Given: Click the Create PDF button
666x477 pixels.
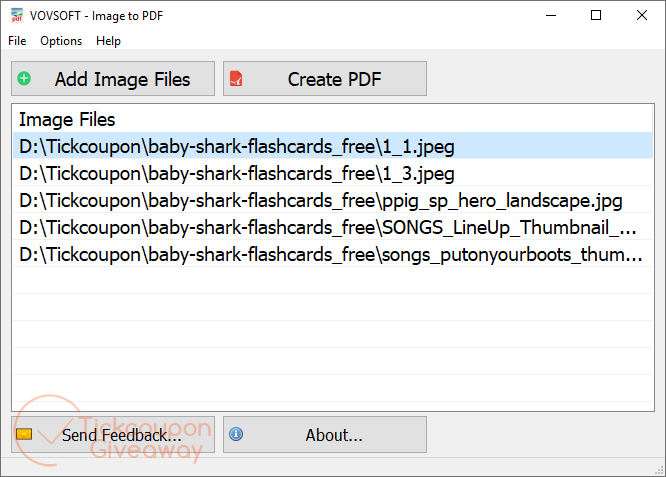Looking at the screenshot, I should (x=325, y=79).
